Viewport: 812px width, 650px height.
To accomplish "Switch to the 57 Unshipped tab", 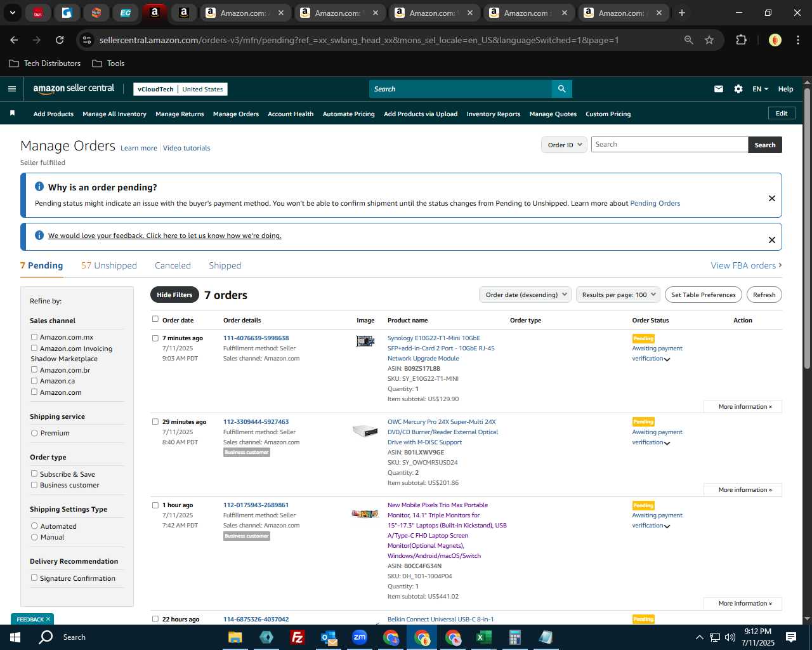I will (109, 265).
